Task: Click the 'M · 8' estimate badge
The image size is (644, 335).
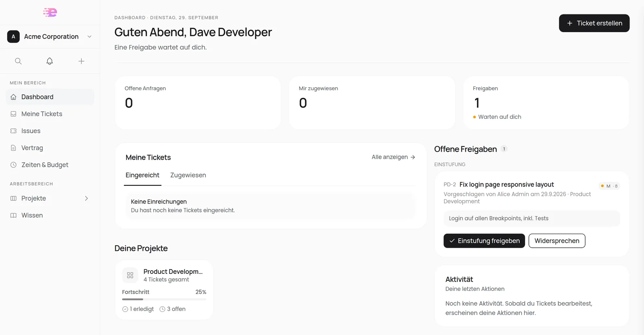Action: pos(609,186)
